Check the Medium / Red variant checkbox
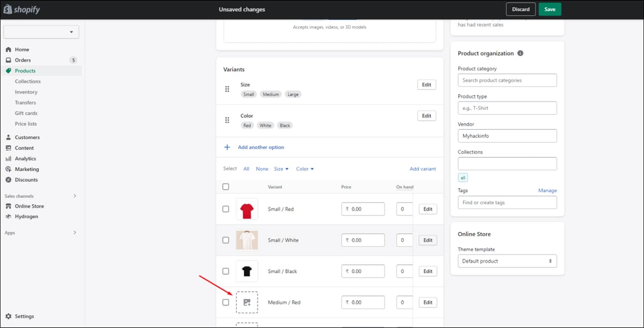The height and width of the screenshot is (328, 644). click(225, 302)
